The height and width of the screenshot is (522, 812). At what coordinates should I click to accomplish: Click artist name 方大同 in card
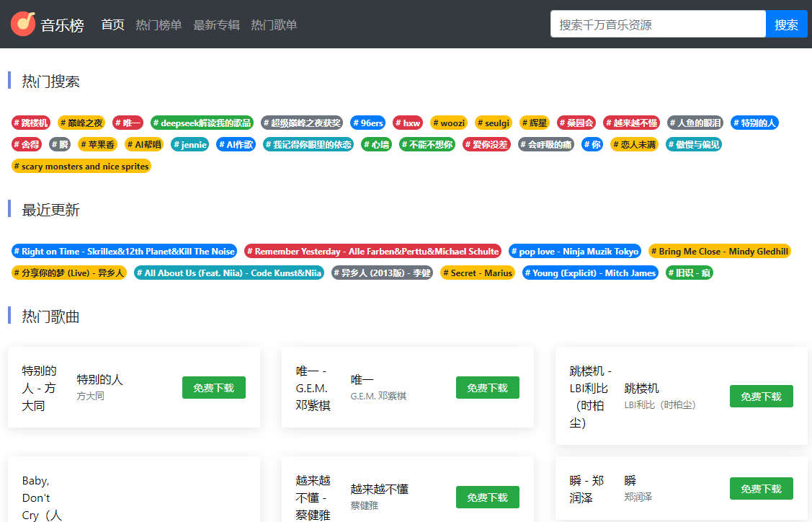tap(91, 396)
